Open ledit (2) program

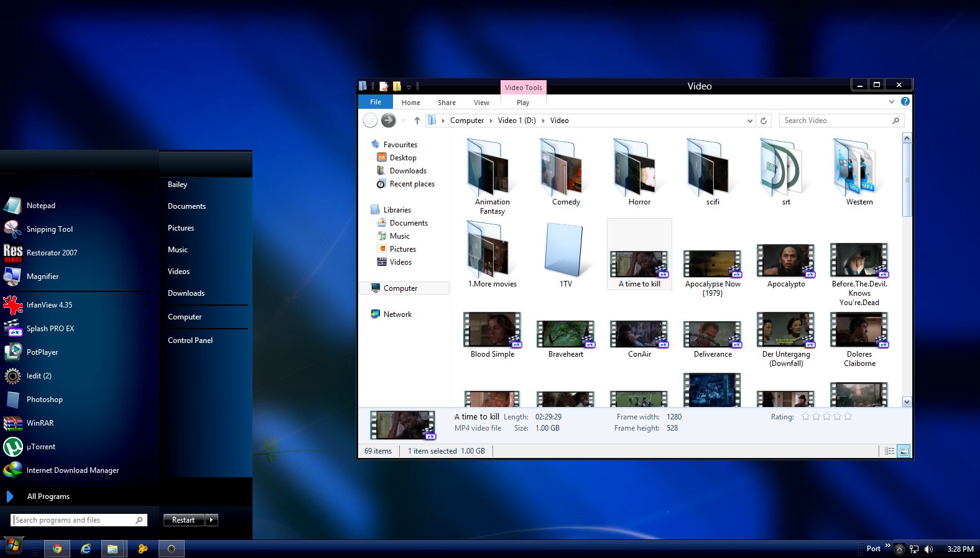(x=39, y=376)
